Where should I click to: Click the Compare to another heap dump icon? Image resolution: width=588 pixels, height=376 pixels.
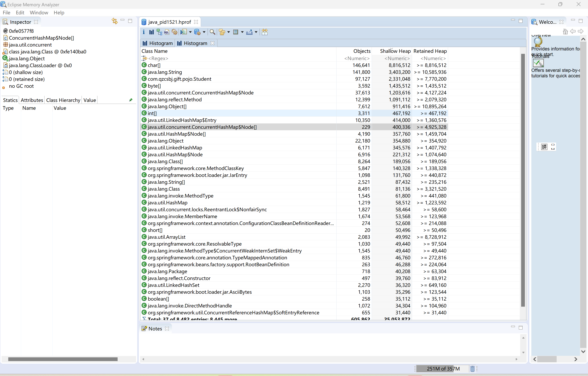coord(265,32)
